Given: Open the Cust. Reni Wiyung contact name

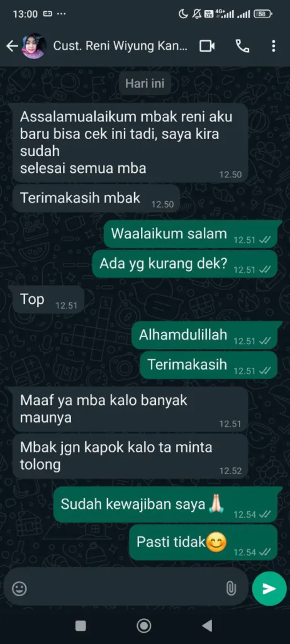Looking at the screenshot, I should 120,46.
